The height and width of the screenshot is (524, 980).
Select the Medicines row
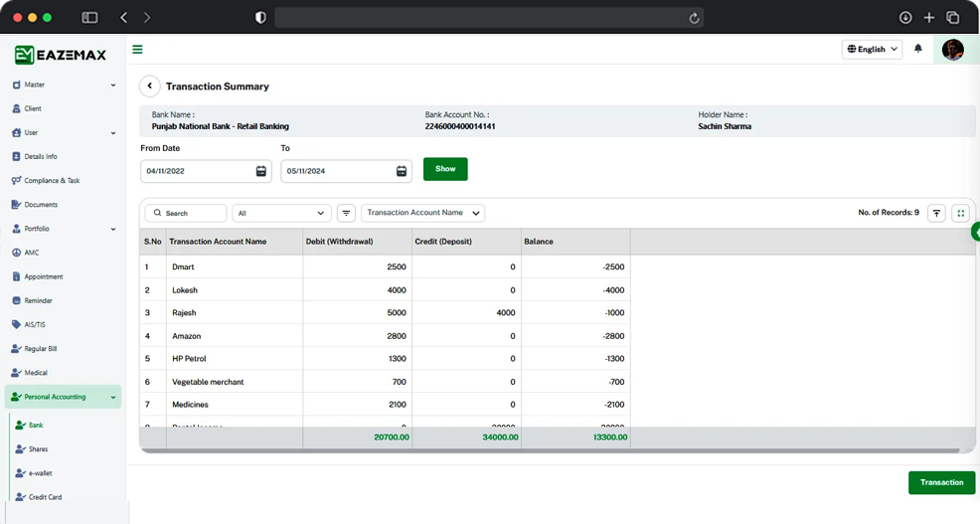(x=385, y=405)
